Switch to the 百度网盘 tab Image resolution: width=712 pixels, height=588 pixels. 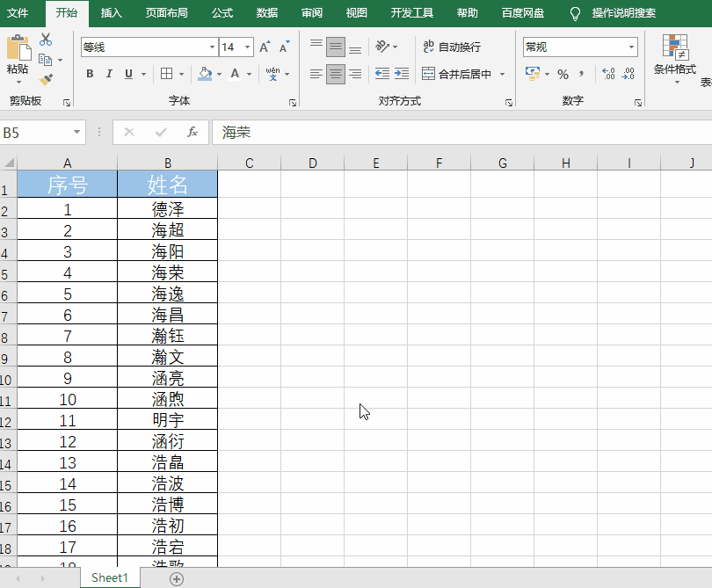pos(523,12)
